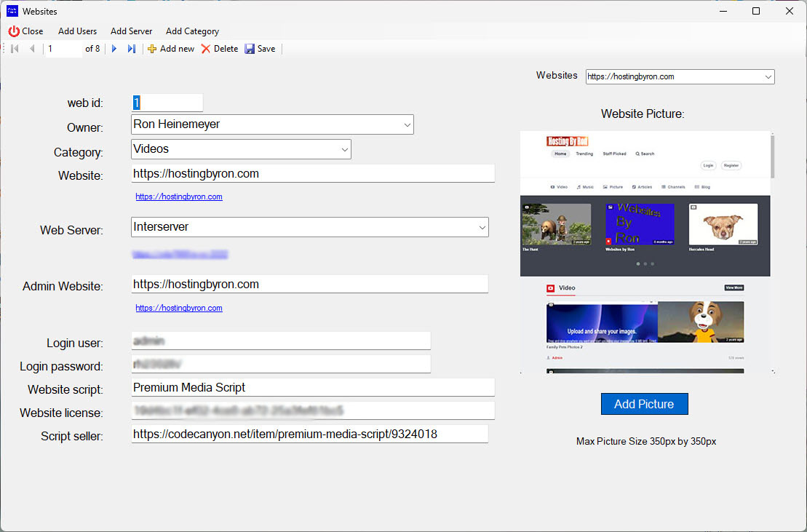
Task: Jump to last record arrow
Action: pyautogui.click(x=132, y=49)
